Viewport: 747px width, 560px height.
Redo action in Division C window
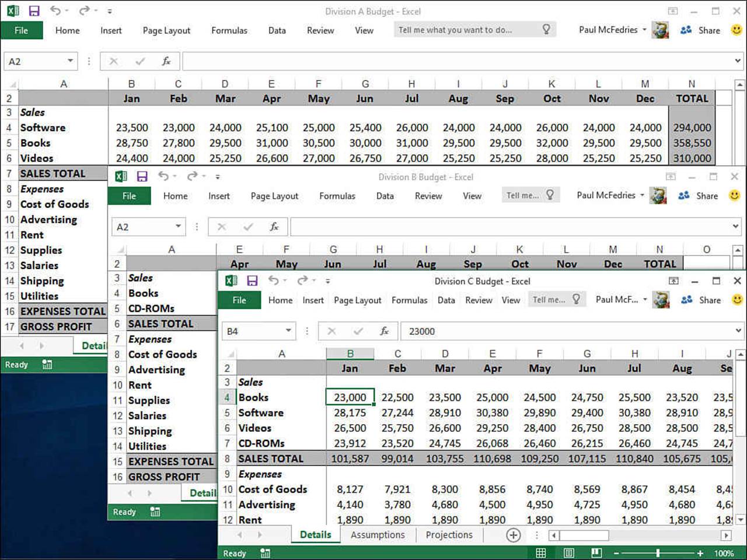click(302, 281)
